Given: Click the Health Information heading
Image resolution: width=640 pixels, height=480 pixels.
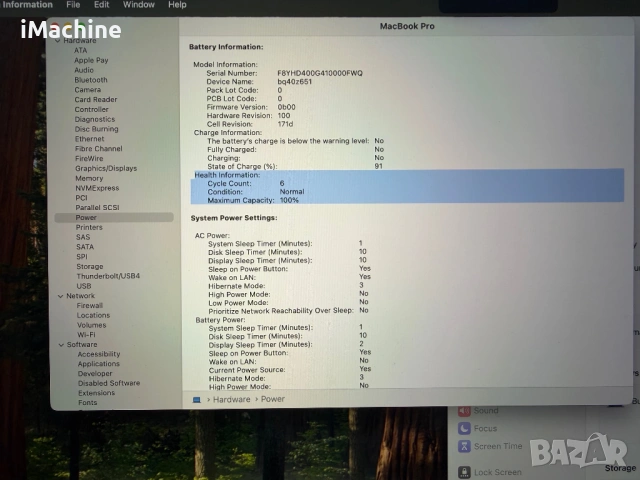Looking at the screenshot, I should [x=227, y=175].
